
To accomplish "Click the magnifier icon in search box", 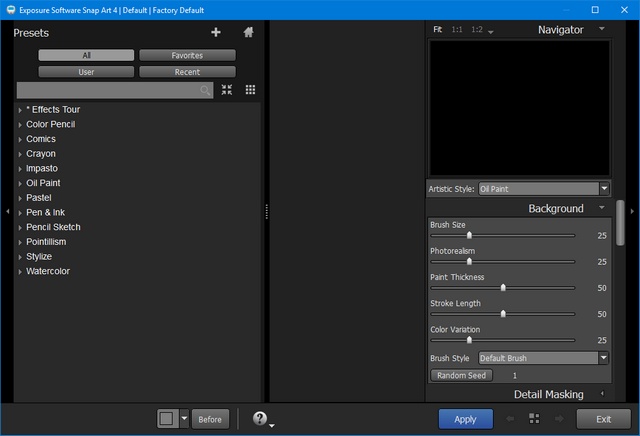I will (205, 90).
